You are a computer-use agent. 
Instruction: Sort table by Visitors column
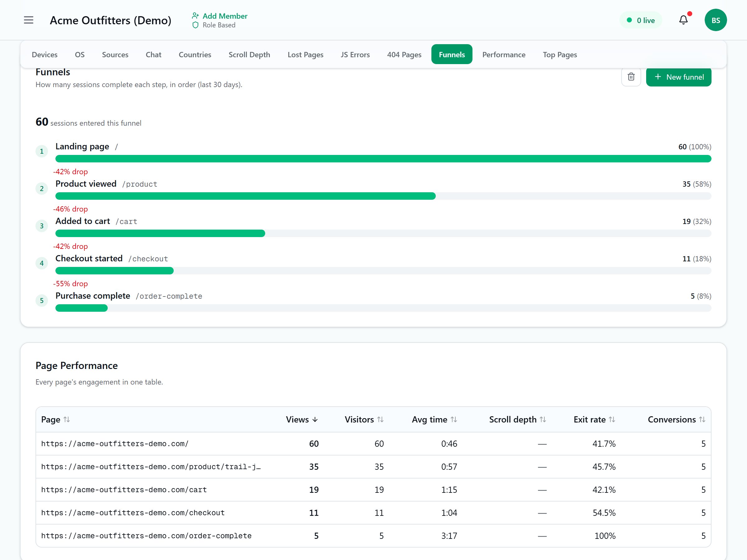pos(364,420)
